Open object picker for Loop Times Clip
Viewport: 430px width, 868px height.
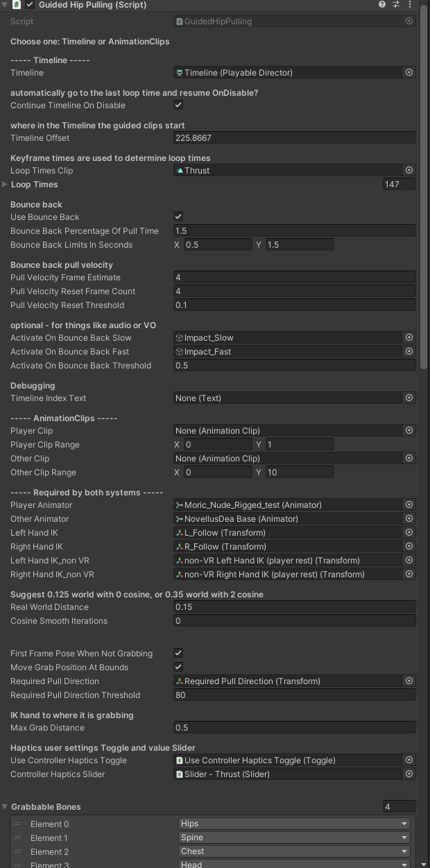[x=409, y=171]
